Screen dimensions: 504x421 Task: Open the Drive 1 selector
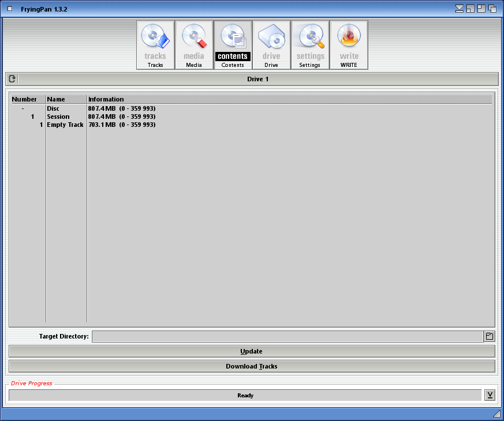click(x=258, y=79)
